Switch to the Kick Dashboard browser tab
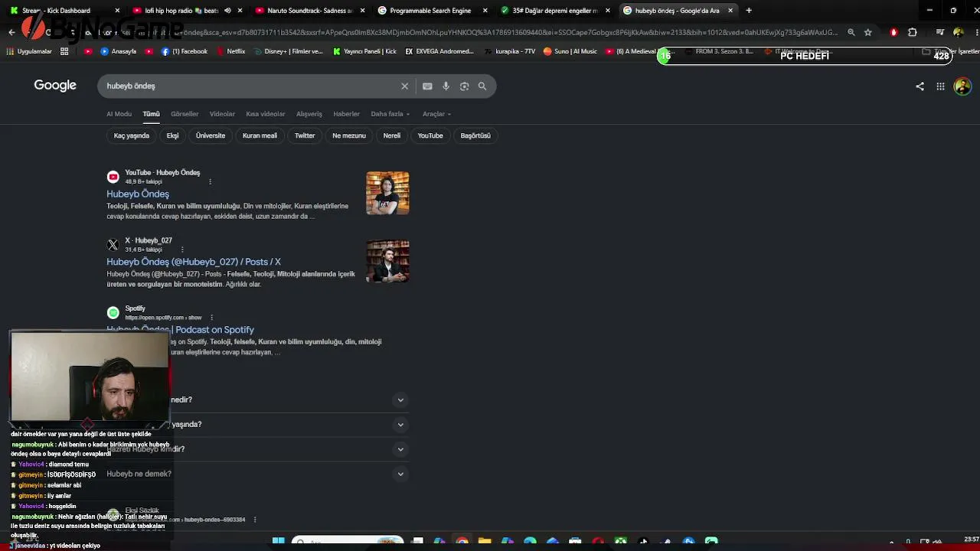This screenshot has height=551, width=980. coord(65,11)
